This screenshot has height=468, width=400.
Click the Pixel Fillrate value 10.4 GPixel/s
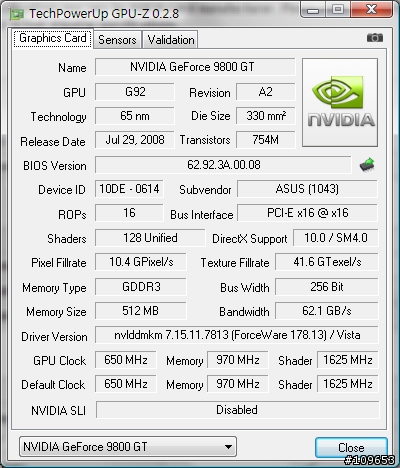pyautogui.click(x=141, y=262)
